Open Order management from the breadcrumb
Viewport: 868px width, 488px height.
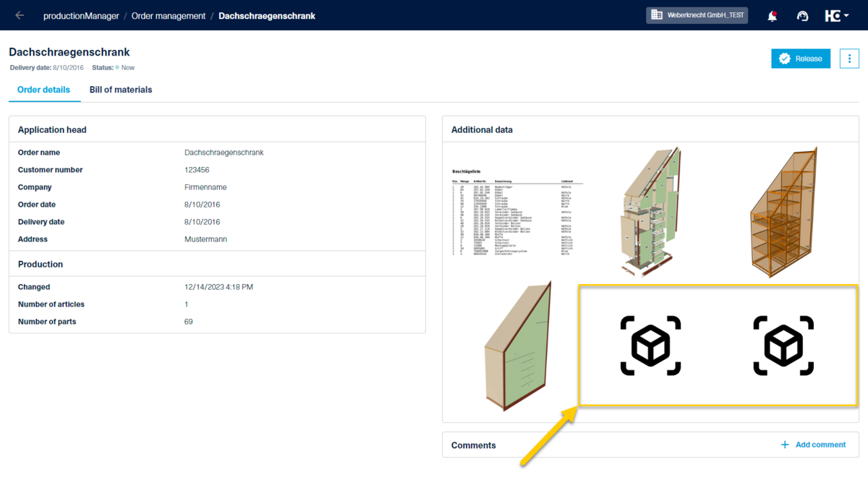pos(169,15)
